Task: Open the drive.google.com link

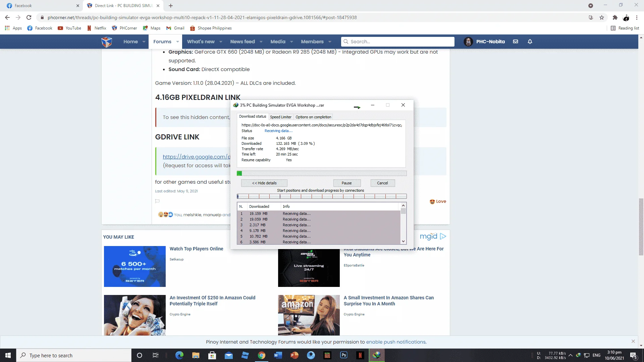Action: tap(197, 157)
